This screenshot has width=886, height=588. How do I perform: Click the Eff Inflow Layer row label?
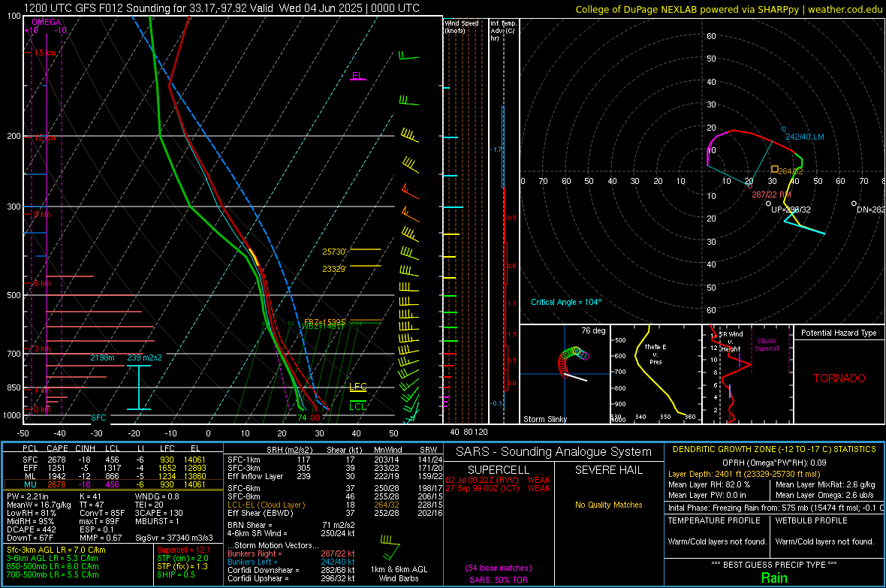[255, 476]
